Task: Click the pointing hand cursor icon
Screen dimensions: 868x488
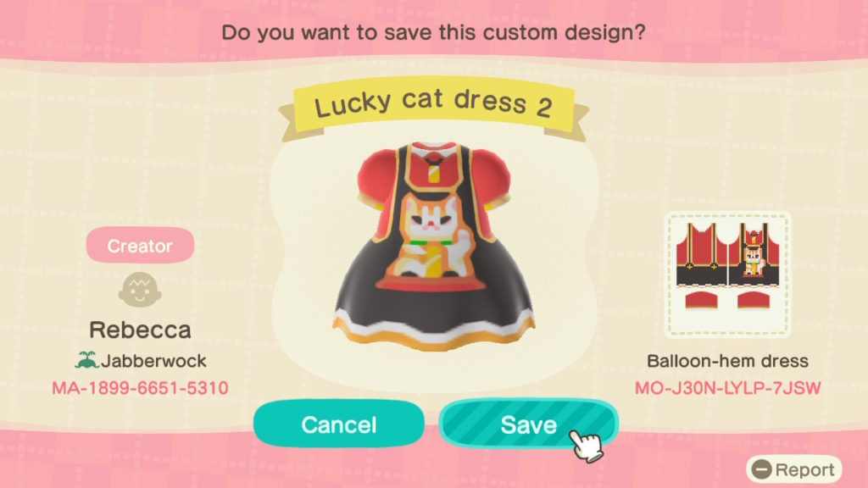Action: pyautogui.click(x=586, y=445)
